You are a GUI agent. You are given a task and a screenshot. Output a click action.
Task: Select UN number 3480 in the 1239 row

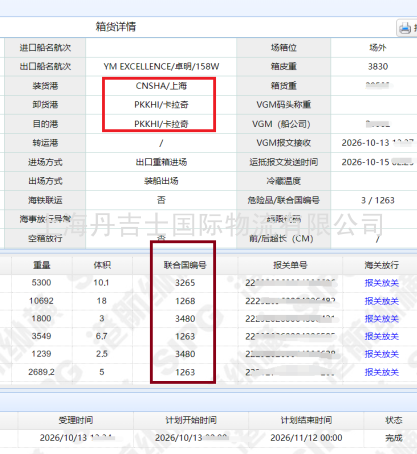185,354
